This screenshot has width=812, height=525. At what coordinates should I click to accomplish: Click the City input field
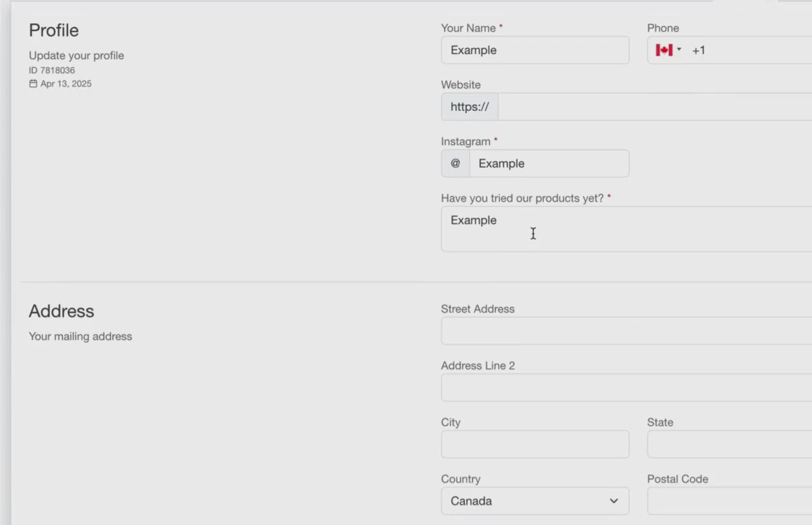[x=535, y=444]
